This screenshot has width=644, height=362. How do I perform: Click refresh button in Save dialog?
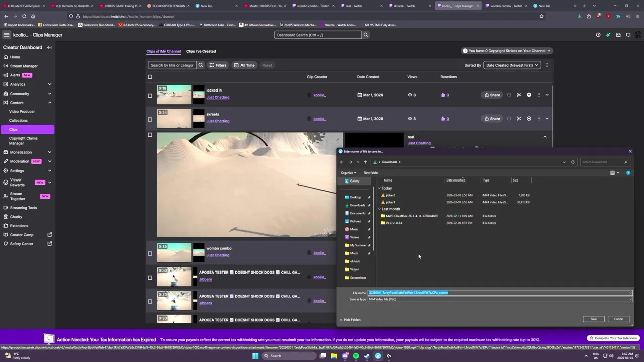(x=573, y=162)
